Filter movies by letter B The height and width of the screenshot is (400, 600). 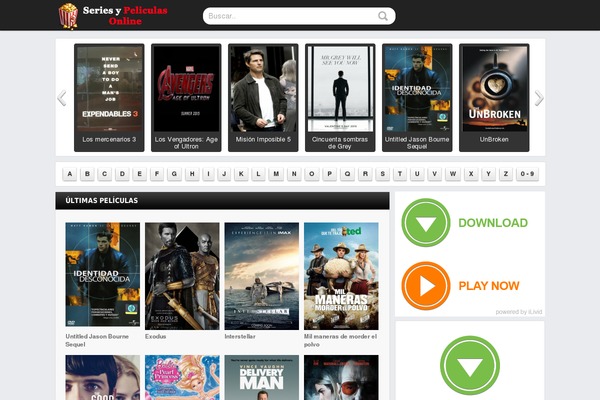pos(87,174)
